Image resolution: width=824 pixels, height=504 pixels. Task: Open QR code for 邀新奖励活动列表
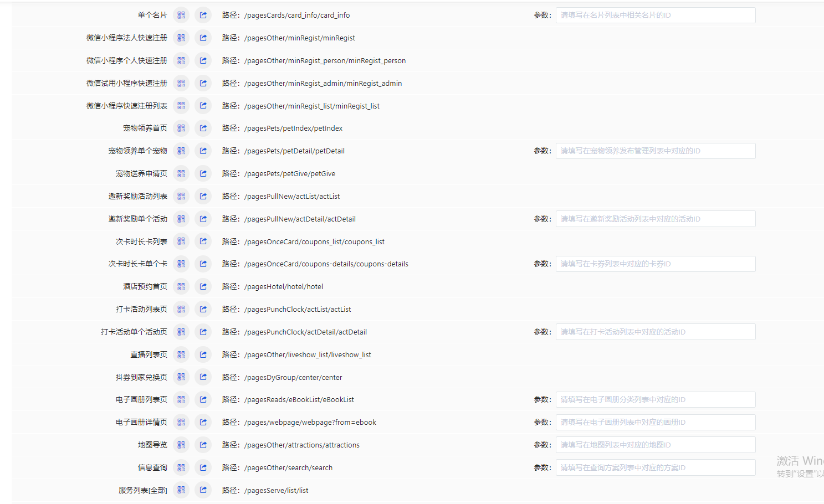[x=181, y=197]
